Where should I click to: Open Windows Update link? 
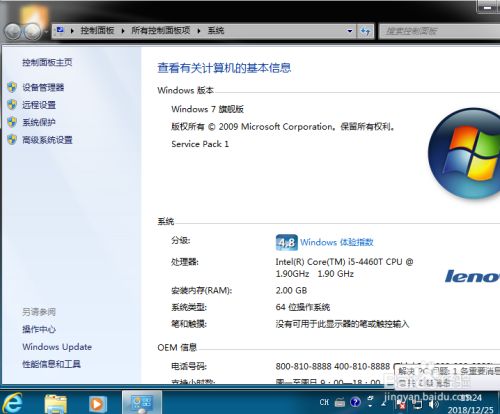(x=57, y=347)
